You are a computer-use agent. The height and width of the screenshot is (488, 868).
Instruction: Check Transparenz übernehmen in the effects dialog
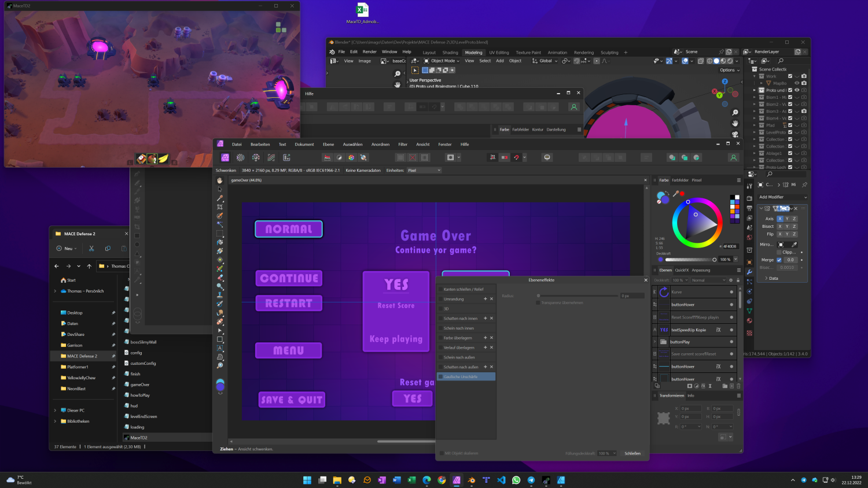[x=538, y=302]
